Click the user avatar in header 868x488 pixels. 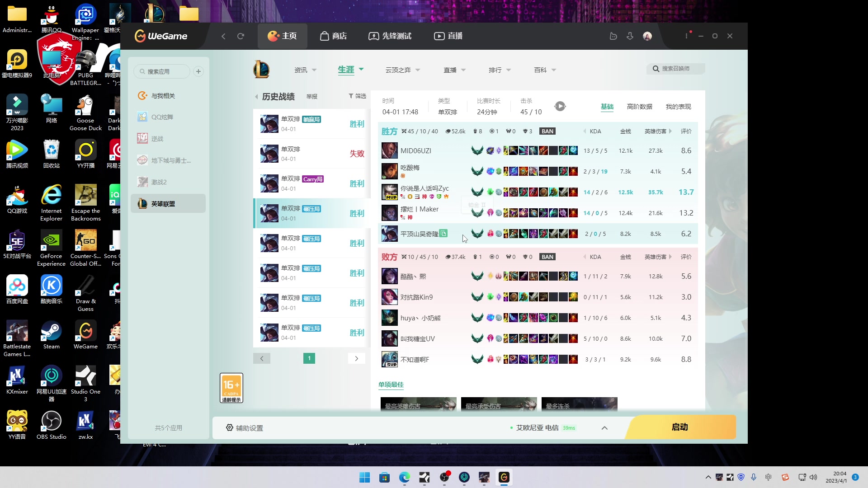coord(647,36)
